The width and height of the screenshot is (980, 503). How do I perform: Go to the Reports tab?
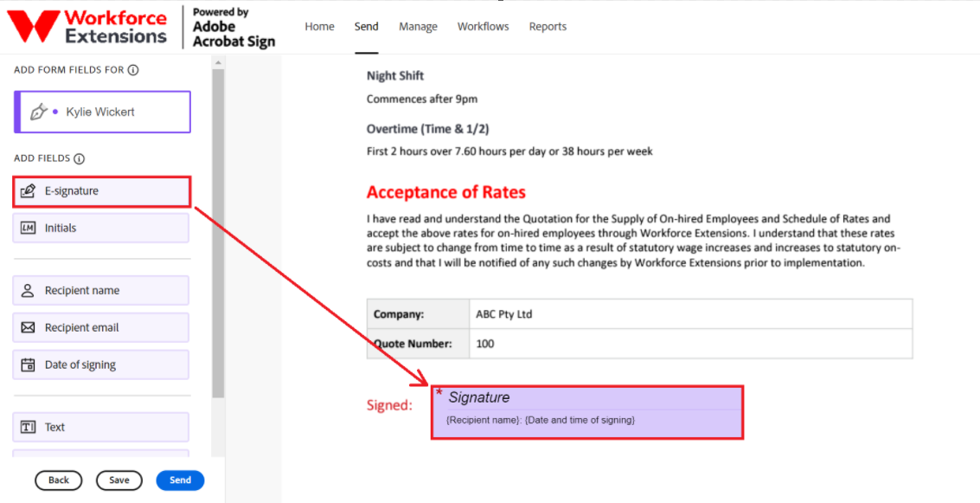tap(548, 26)
